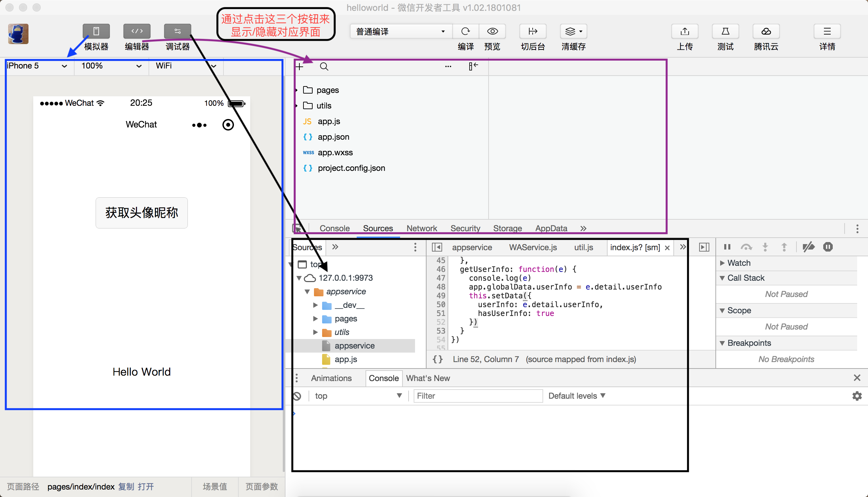
Task: Open the editor more options ellipsis
Action: coord(448,66)
